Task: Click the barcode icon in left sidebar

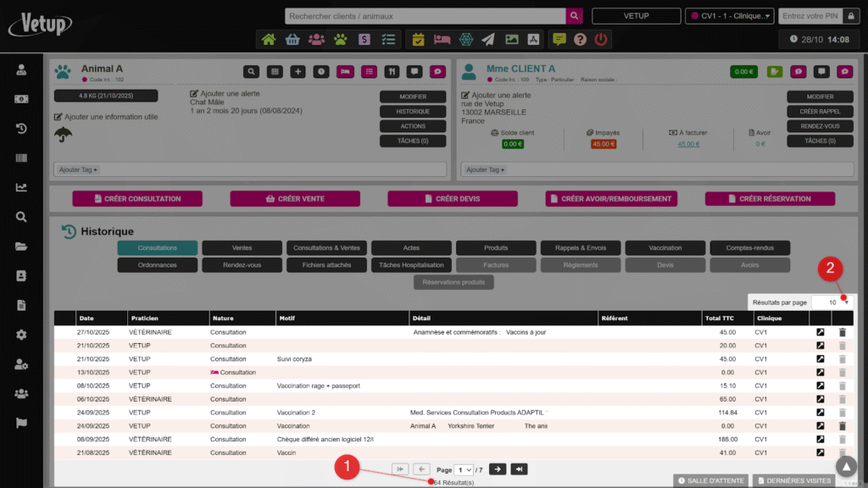Action: [21, 158]
